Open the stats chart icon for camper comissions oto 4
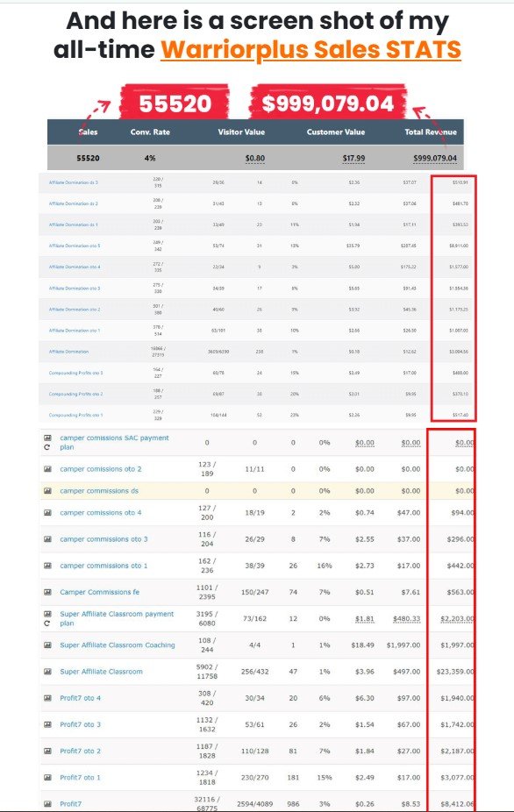This screenshot has width=514, height=812. tap(47, 513)
